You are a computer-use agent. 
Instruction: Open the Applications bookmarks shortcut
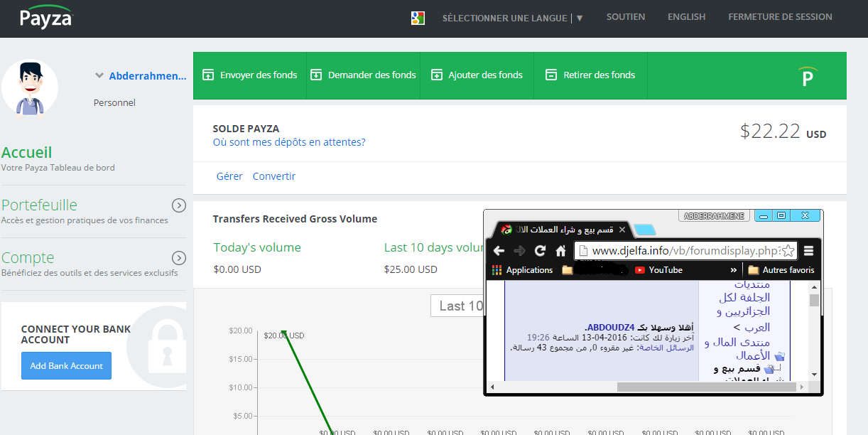click(x=522, y=270)
